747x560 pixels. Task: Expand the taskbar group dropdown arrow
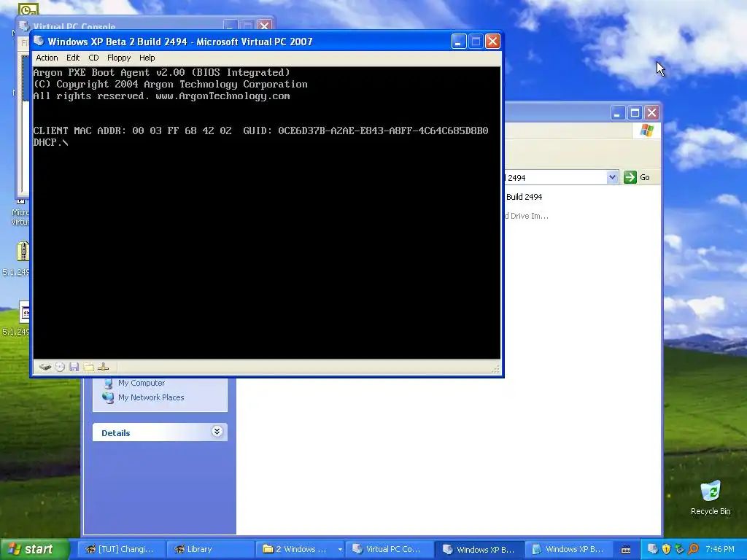tap(340, 549)
